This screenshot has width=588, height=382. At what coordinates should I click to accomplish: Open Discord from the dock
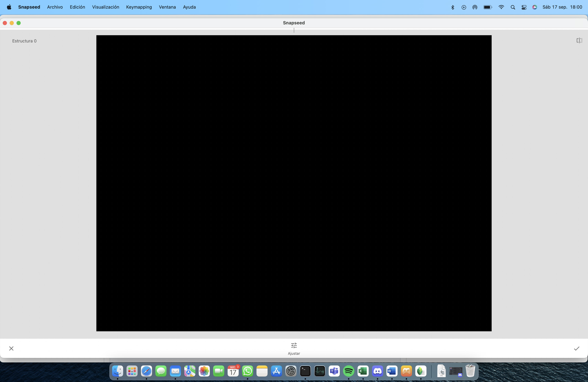(377, 371)
